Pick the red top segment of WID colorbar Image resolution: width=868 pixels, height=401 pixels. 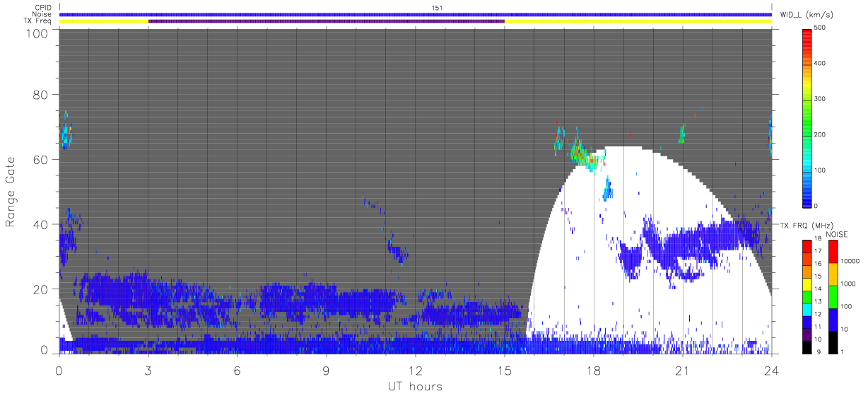807,37
